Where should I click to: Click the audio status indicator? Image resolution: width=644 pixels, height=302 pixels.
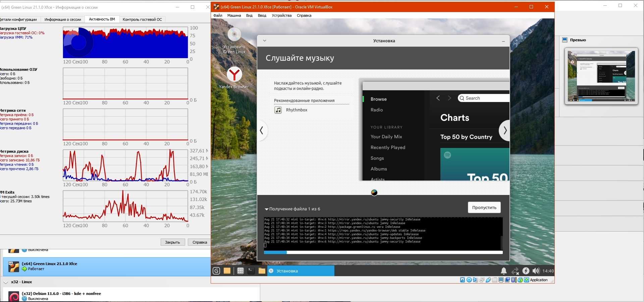pyautogui.click(x=475, y=280)
